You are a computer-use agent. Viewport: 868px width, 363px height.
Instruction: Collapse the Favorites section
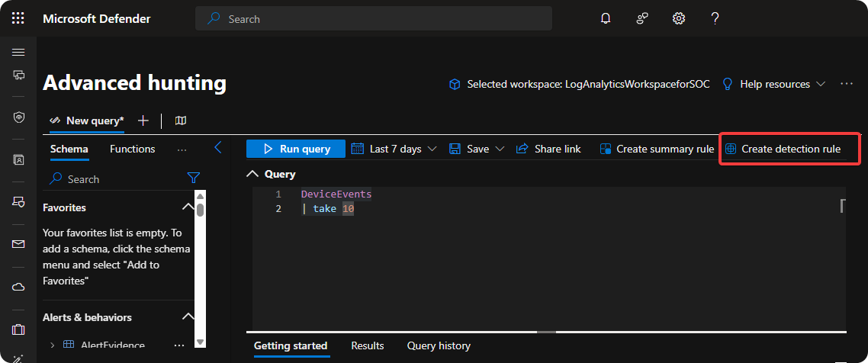(188, 207)
